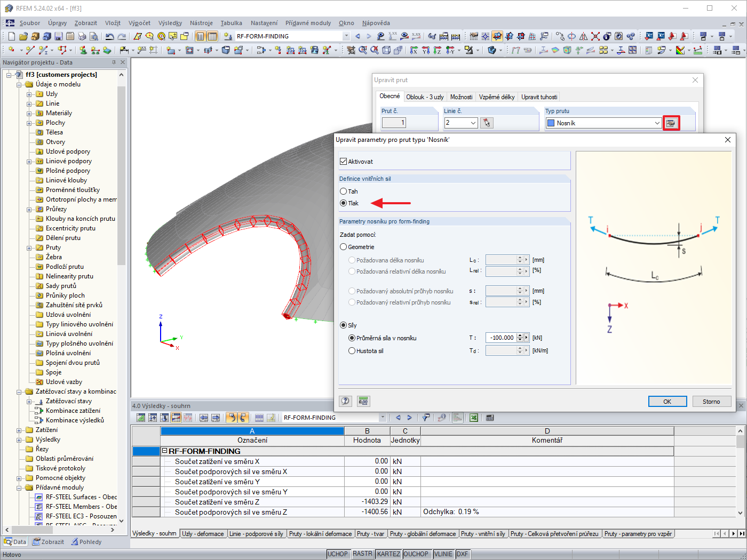Redo the last undone action
This screenshot has width=747, height=560.
[x=122, y=36]
